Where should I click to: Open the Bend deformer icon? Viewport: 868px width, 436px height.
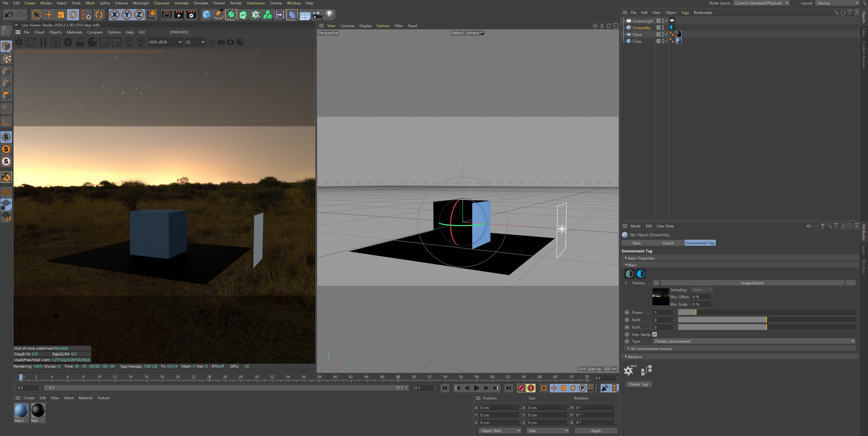point(292,15)
